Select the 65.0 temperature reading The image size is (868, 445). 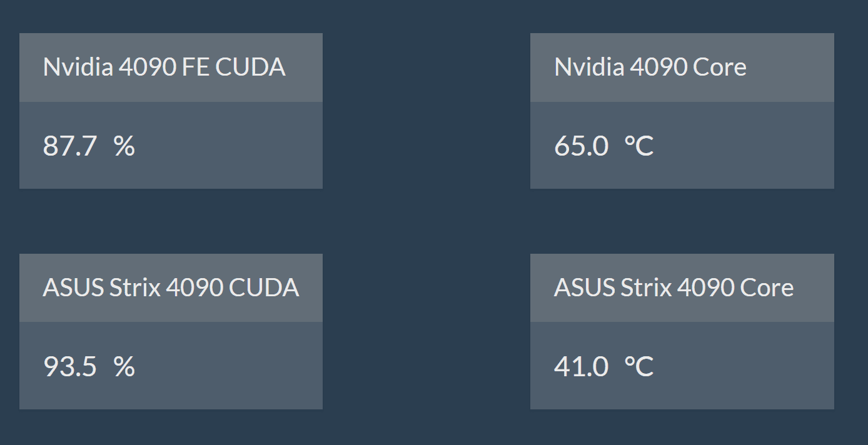pyautogui.click(x=581, y=146)
